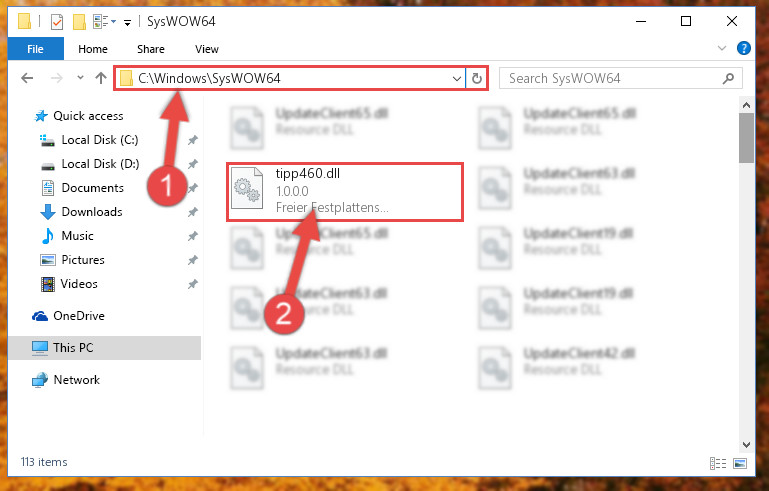Click the New folder toolbar icon
Viewport: 769px width, 491px height.
point(79,22)
